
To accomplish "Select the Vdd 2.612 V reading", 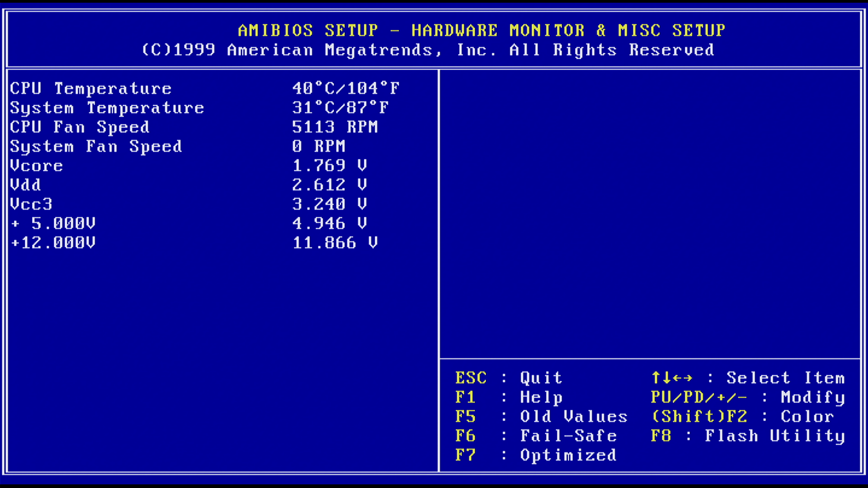I will point(329,185).
